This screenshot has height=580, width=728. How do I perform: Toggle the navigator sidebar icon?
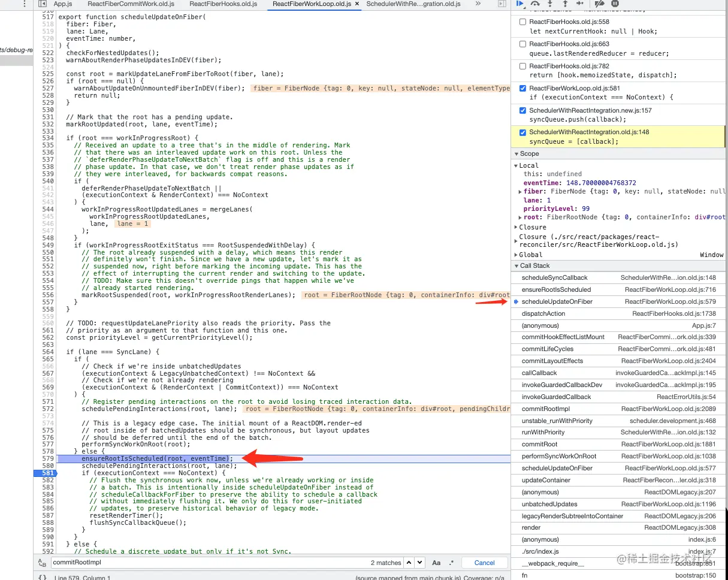pos(42,4)
